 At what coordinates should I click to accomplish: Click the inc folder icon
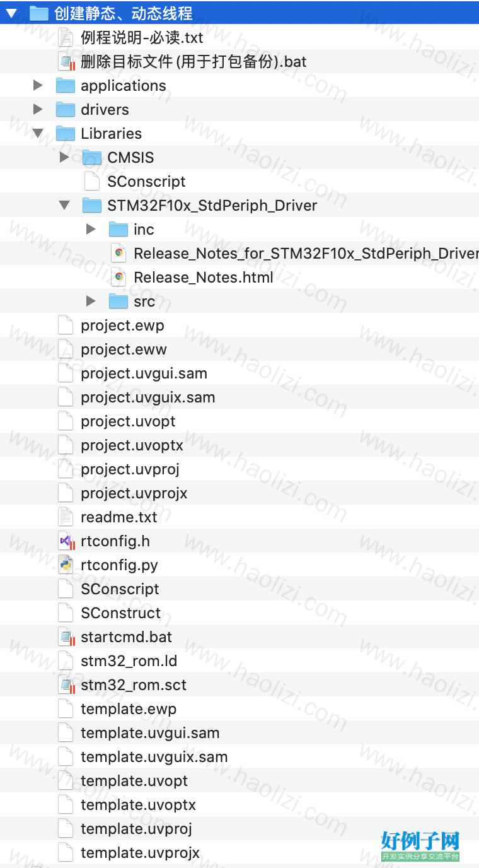pyautogui.click(x=118, y=229)
